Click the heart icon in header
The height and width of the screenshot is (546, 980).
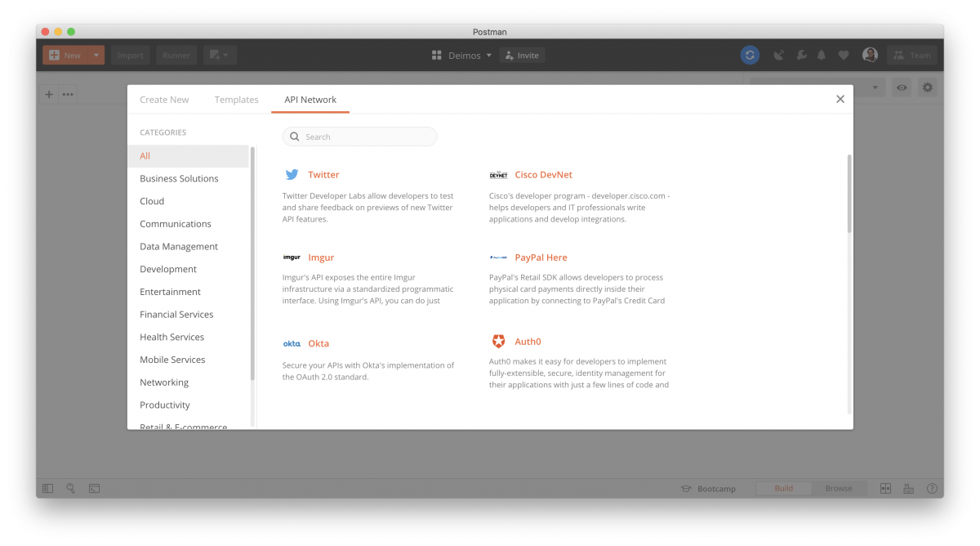[x=844, y=56]
